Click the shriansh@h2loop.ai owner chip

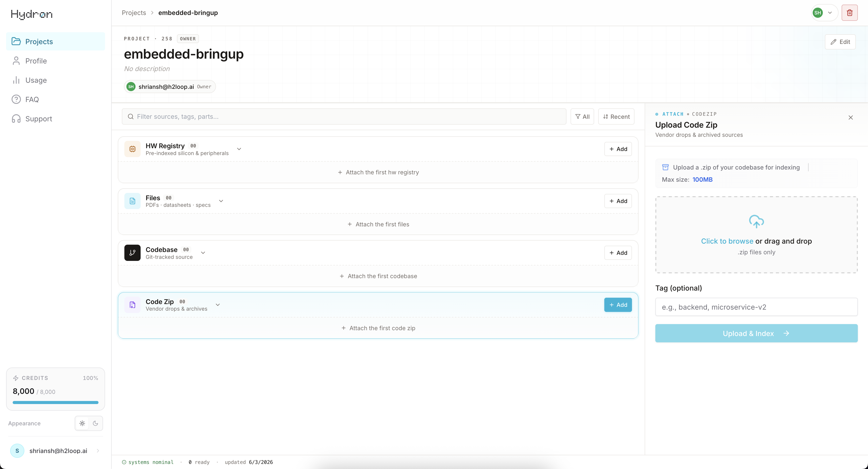pyautogui.click(x=170, y=87)
